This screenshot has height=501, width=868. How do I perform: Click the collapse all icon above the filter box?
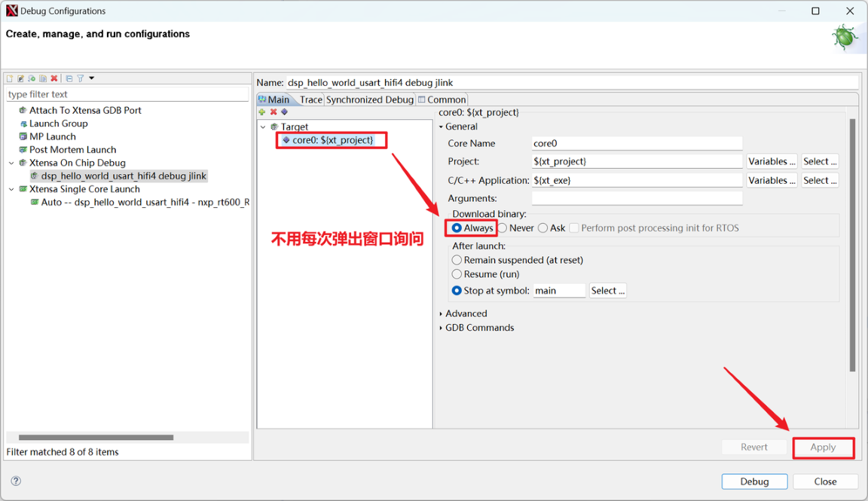69,78
